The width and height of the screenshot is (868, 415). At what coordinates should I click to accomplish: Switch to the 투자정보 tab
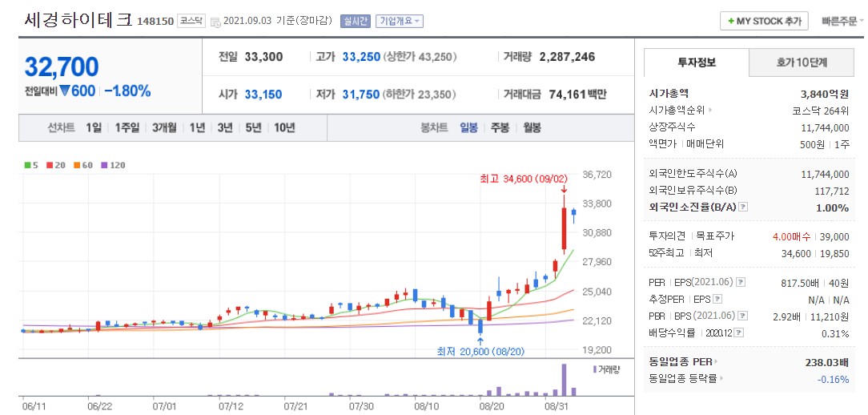(x=697, y=62)
